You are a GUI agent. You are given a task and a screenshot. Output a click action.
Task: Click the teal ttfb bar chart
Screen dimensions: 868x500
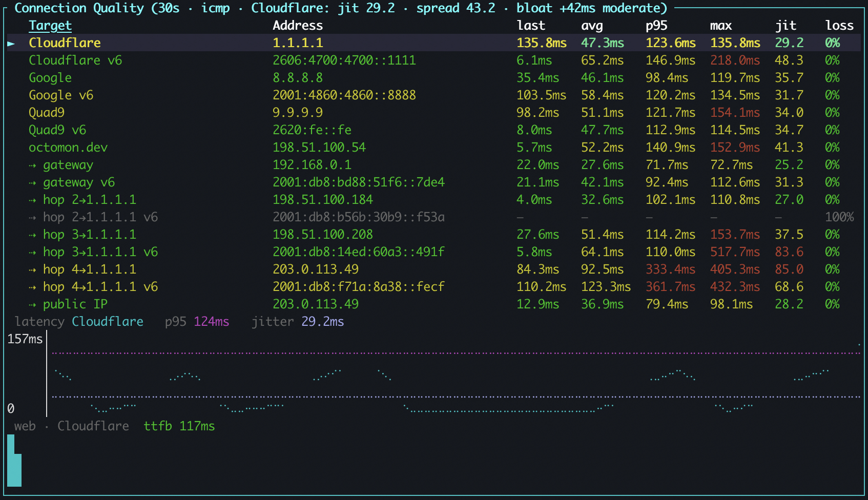14,461
